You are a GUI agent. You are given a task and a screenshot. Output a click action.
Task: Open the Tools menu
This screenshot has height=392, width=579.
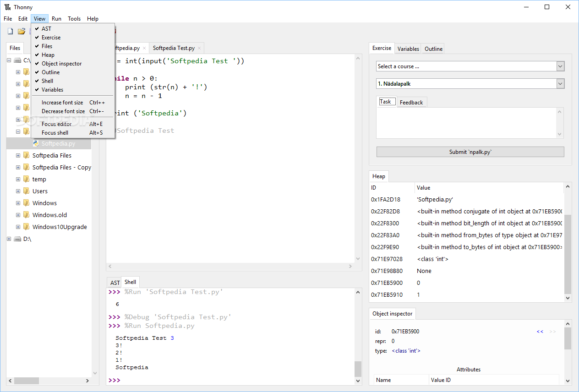(74, 19)
